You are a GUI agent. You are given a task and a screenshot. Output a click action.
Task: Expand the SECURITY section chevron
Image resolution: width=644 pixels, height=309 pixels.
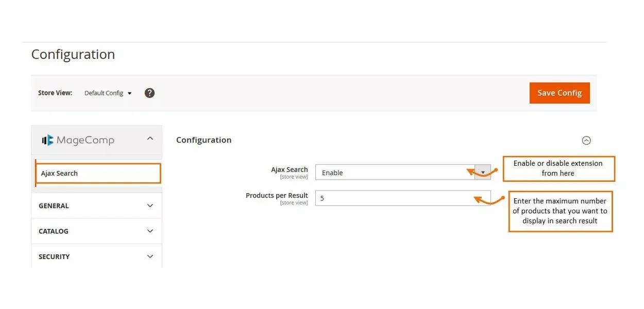(x=150, y=256)
